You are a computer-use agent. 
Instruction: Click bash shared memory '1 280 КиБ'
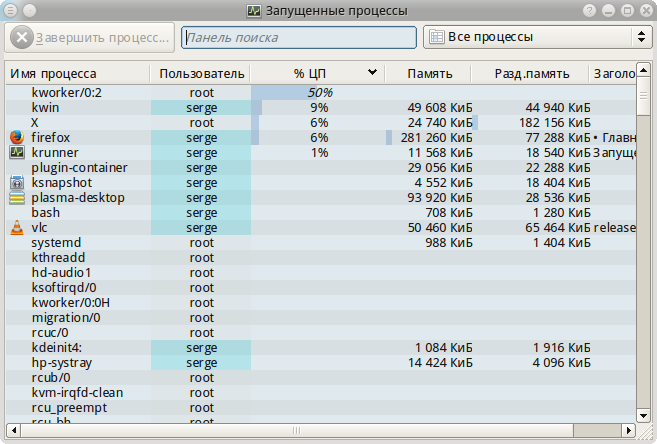click(562, 212)
